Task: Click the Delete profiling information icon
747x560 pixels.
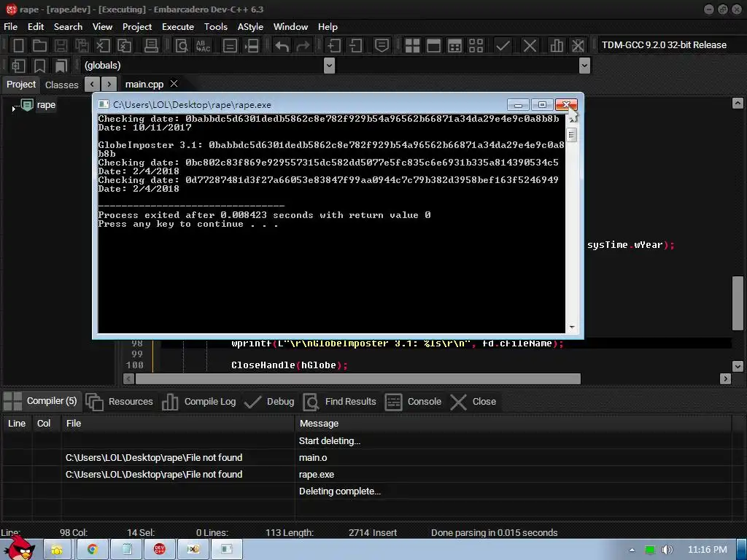Action: pyautogui.click(x=578, y=46)
